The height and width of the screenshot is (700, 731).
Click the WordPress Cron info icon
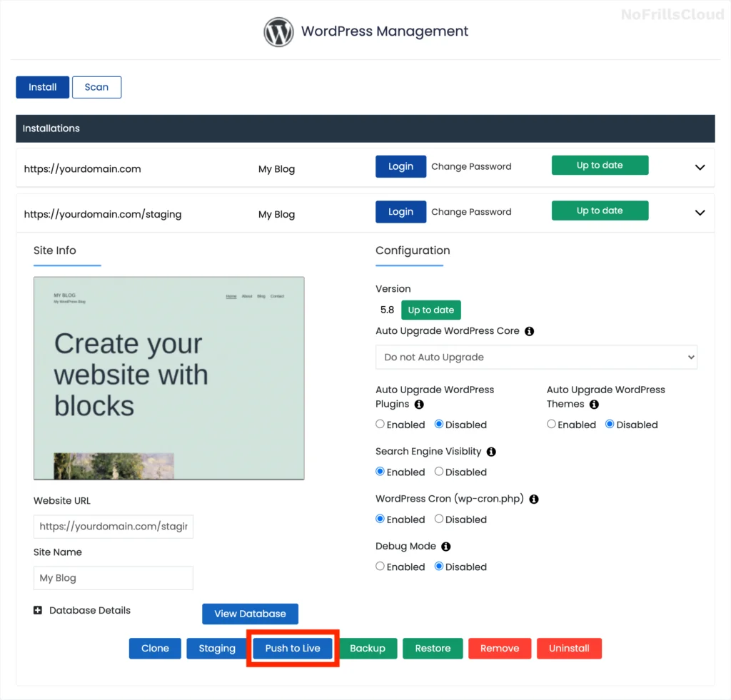point(533,499)
